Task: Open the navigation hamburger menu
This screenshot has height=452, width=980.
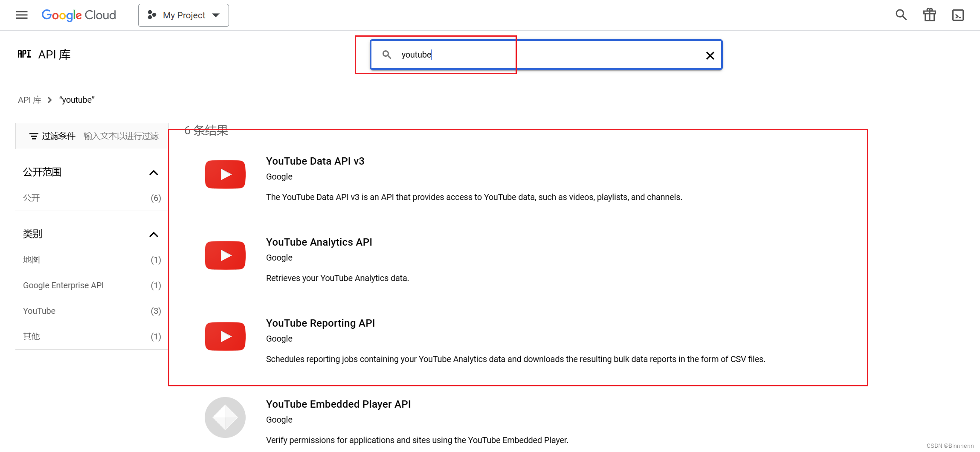Action: [21, 15]
